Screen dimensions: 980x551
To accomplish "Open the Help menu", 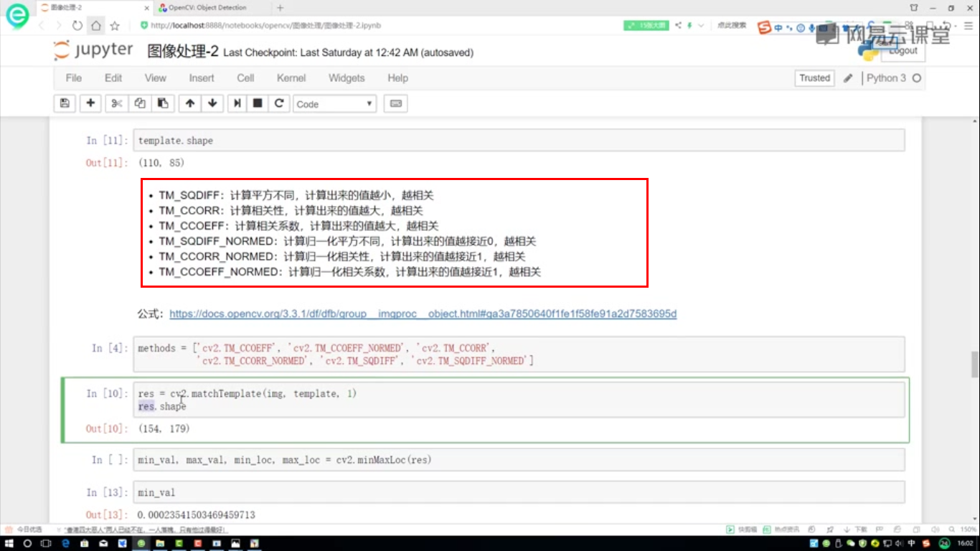I will [397, 78].
